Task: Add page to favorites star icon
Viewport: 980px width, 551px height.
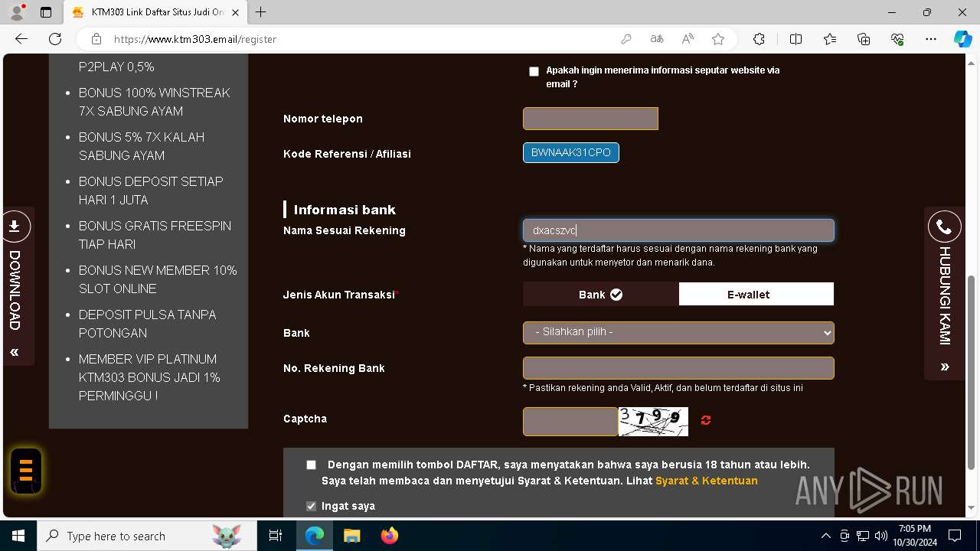Action: [718, 39]
